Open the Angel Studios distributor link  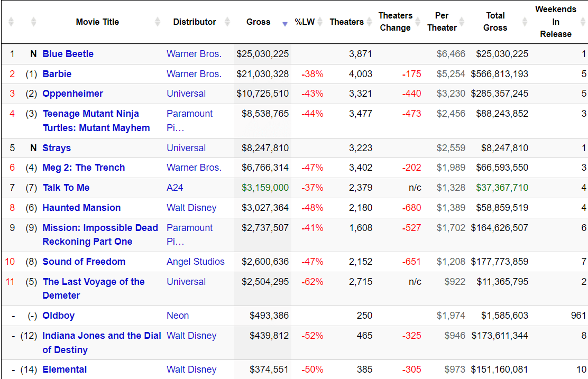196,262
